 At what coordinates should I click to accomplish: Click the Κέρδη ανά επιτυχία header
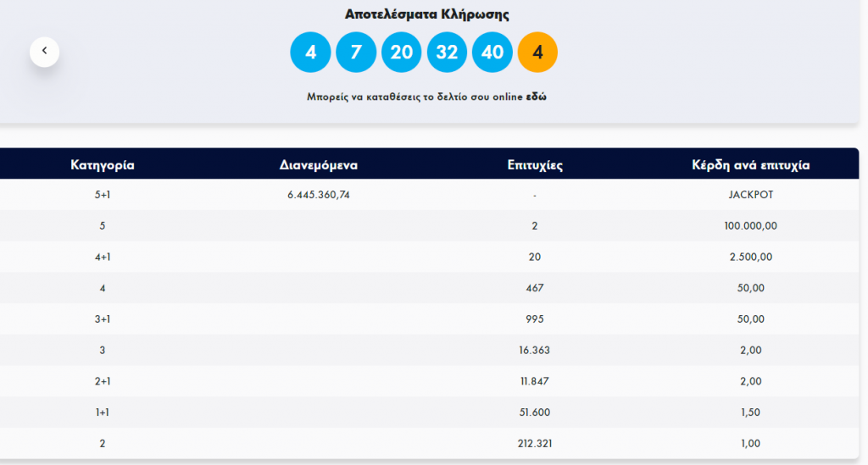[x=751, y=165]
